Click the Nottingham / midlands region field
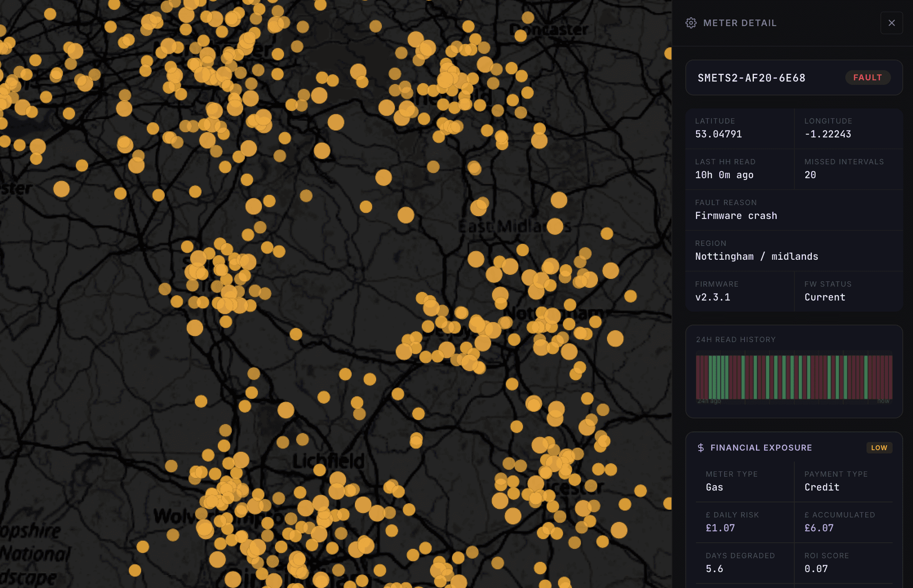 [756, 256]
